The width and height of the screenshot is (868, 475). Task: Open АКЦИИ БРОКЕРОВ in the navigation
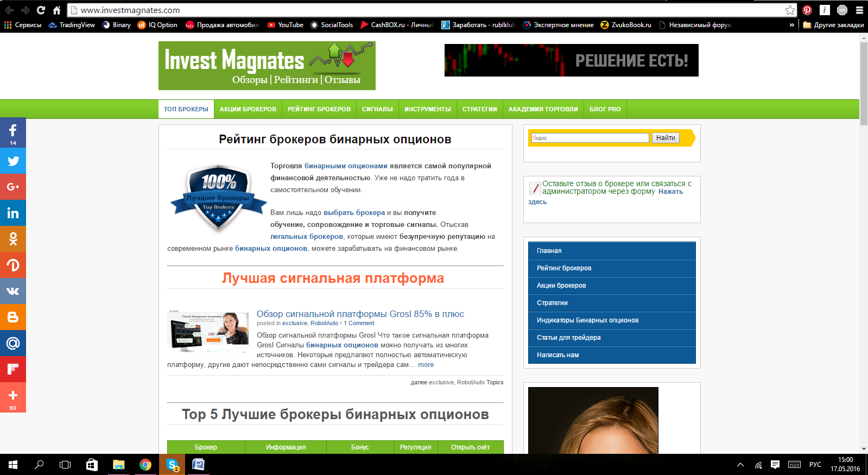(248, 109)
